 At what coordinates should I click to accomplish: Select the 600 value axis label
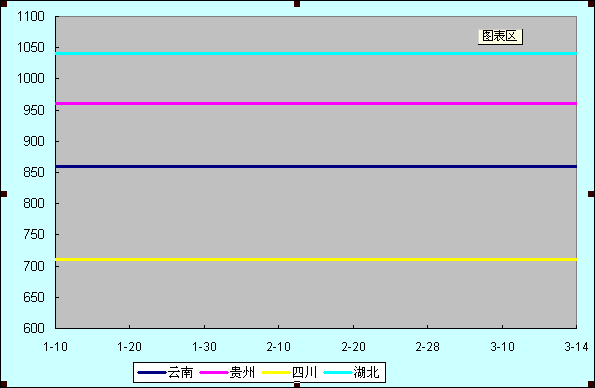click(x=34, y=328)
